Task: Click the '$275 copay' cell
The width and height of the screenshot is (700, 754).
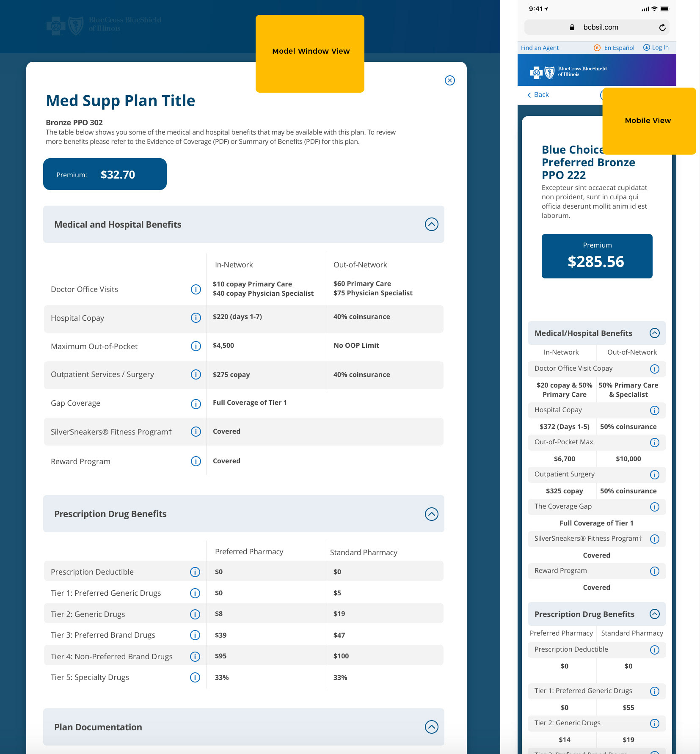Action: pyautogui.click(x=231, y=375)
